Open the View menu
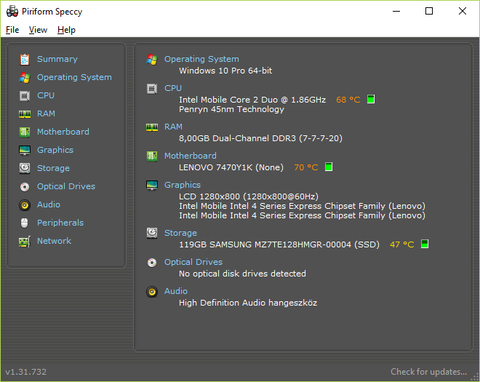Image resolution: width=480 pixels, height=382 pixels. pos(38,30)
